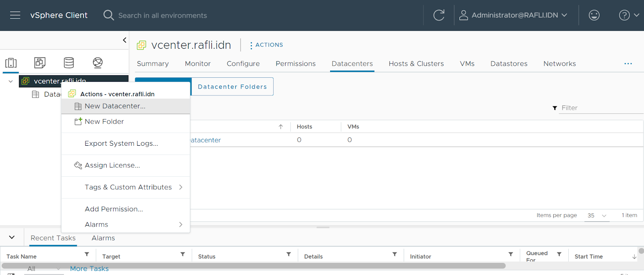
Task: Open the Networks tab
Action: [559, 64]
